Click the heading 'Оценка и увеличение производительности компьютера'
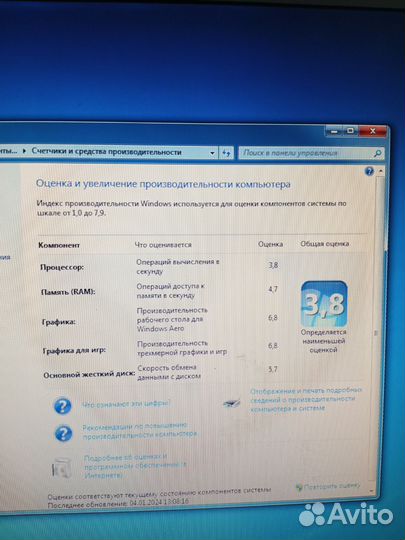The width and height of the screenshot is (405, 540). tap(163, 184)
